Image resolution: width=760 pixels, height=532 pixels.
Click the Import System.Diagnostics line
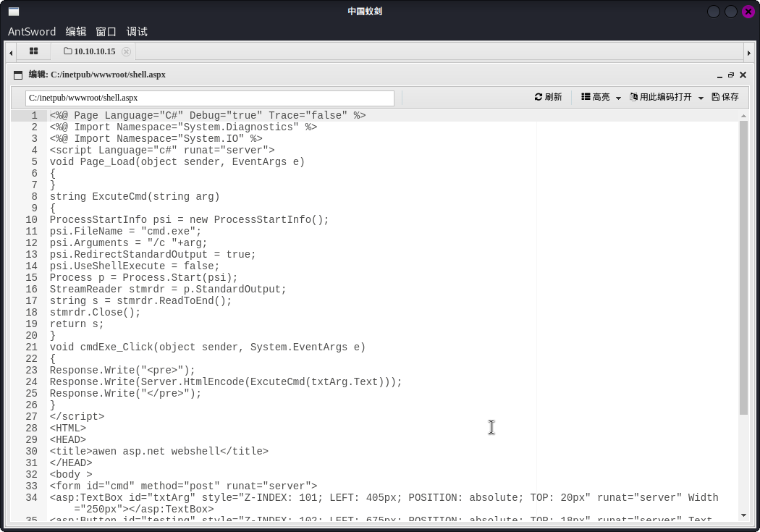183,127
